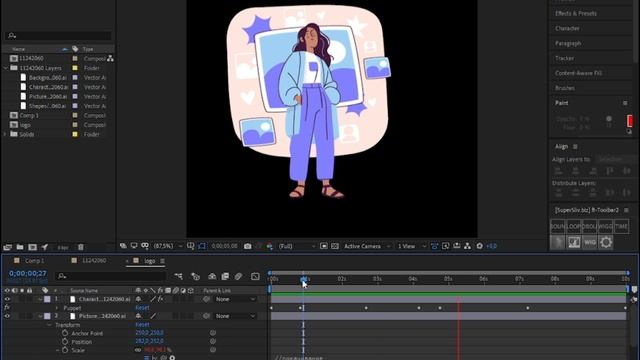The width and height of the screenshot is (640, 360).
Task: Toggle transparency grid in viewer footer
Action: [335, 246]
